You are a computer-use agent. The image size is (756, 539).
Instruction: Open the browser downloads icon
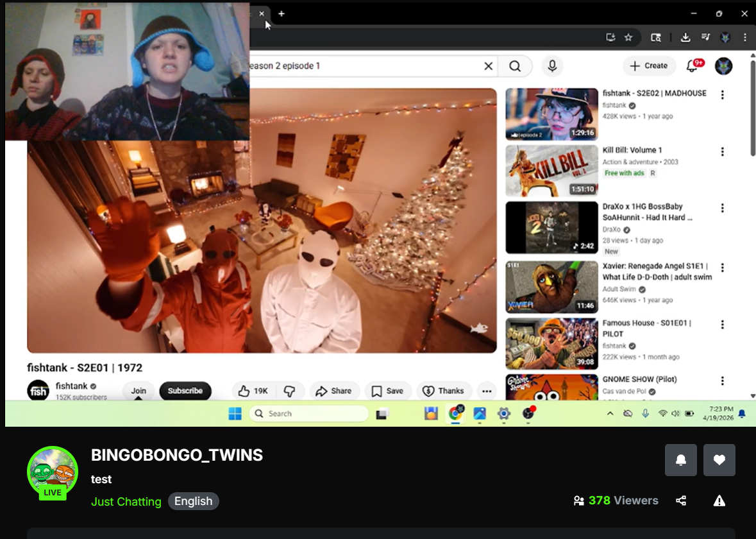[x=685, y=37]
